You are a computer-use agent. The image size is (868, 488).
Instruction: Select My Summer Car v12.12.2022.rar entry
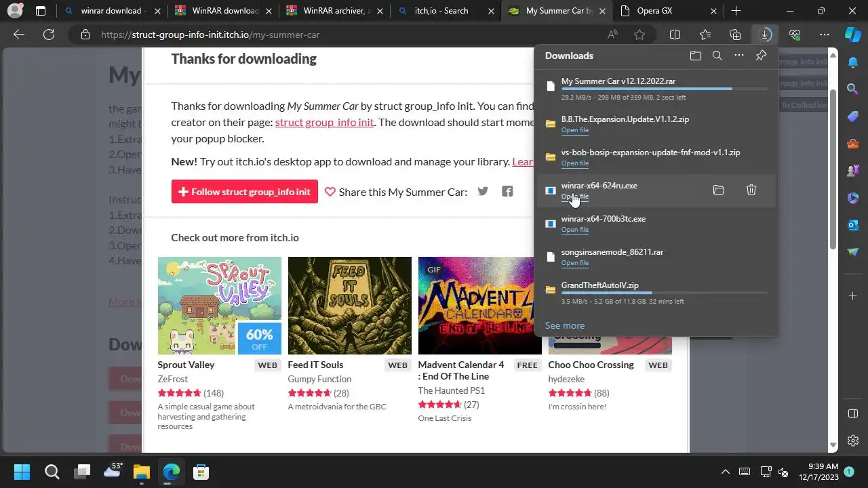pyautogui.click(x=656, y=89)
